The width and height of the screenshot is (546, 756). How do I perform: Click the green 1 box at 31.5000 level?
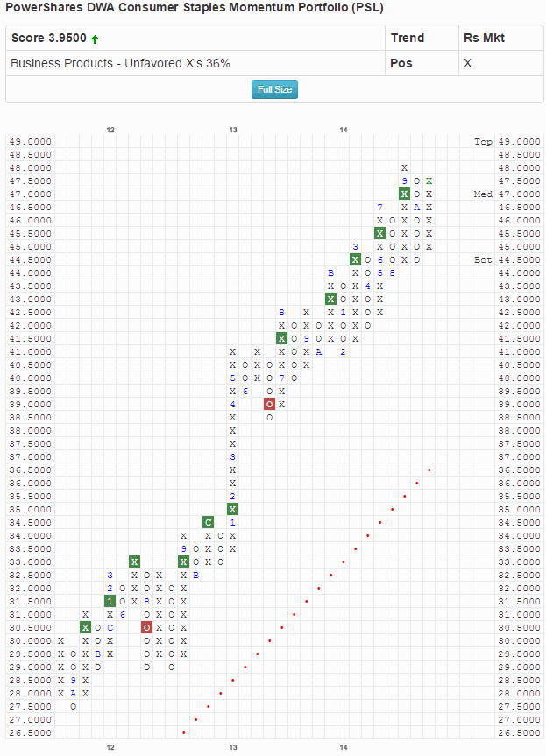click(110, 601)
